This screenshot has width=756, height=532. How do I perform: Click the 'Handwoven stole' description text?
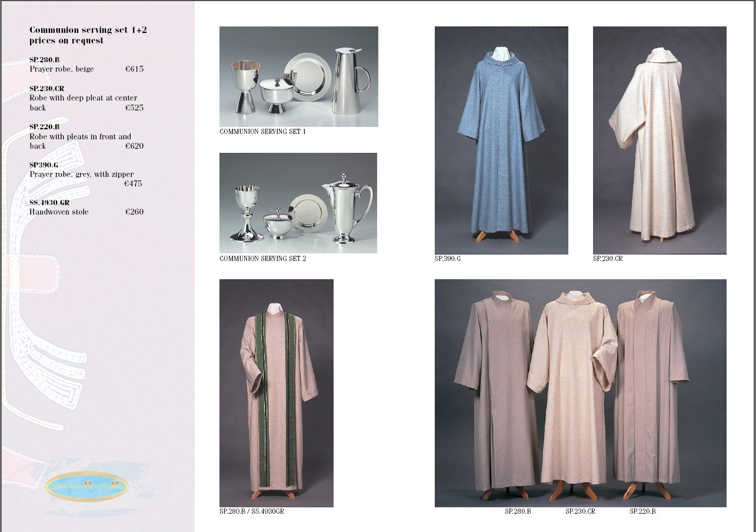(x=59, y=212)
